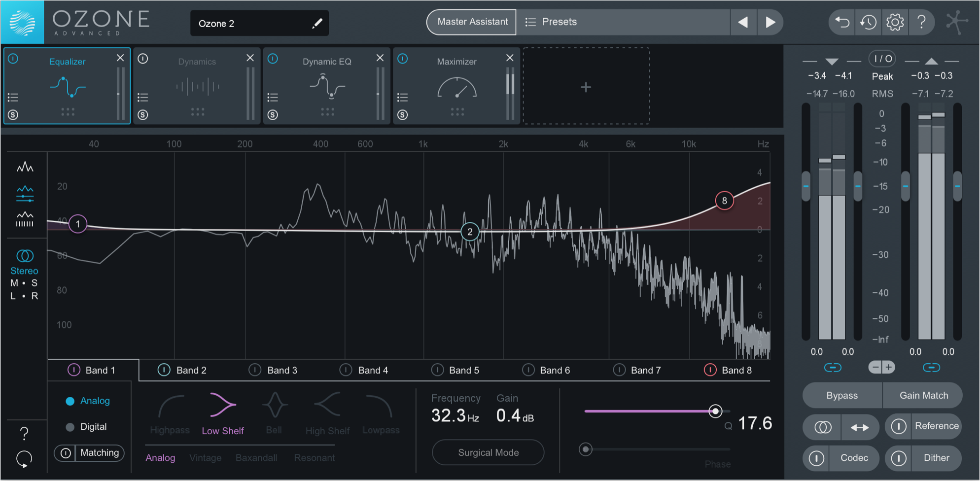The width and height of the screenshot is (980, 481).
Task: Click the help icon in left sidebar
Action: [x=24, y=434]
